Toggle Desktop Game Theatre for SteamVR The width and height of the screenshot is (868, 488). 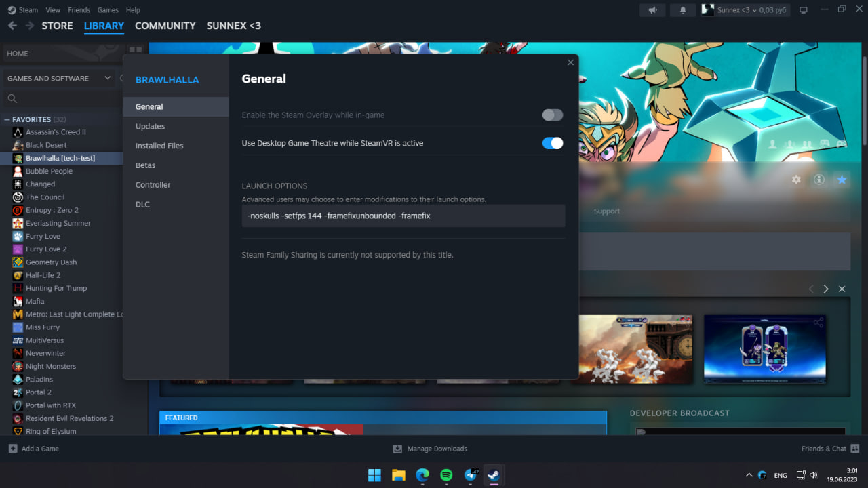(553, 143)
